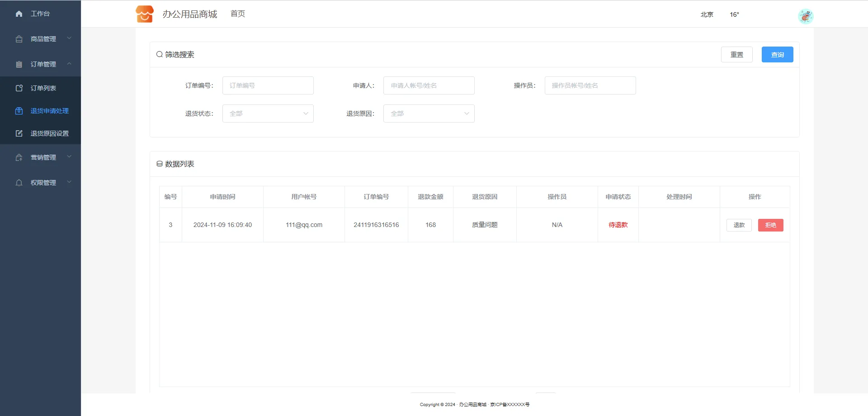Click the 订单管理 clipboard icon
Viewport: 868px width, 416px height.
(x=19, y=65)
